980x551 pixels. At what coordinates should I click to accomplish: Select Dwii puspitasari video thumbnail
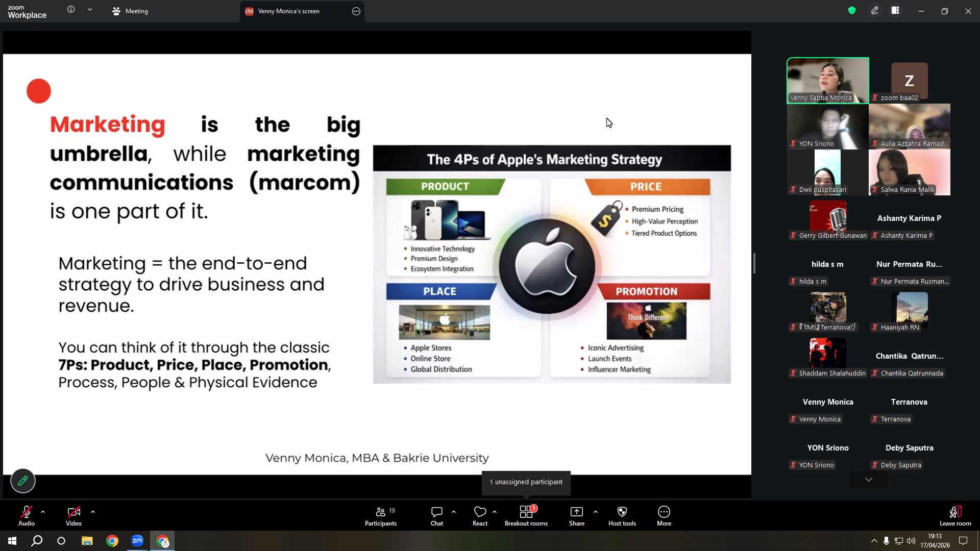[x=828, y=172]
